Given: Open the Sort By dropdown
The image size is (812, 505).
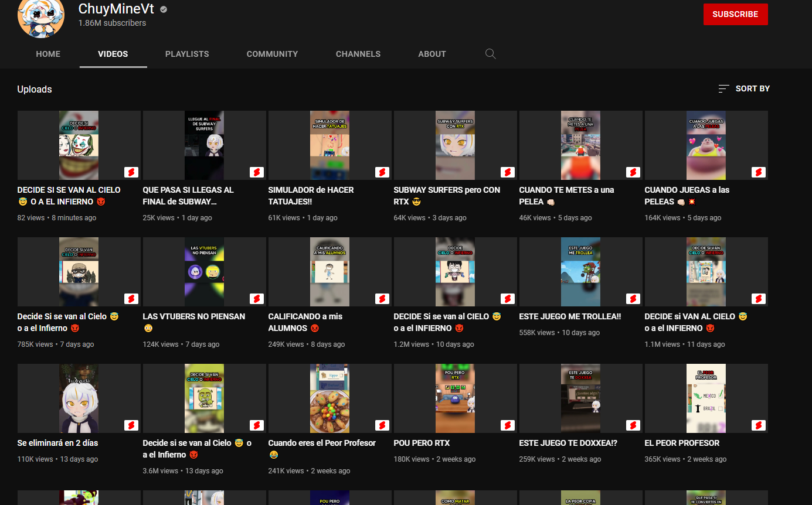Looking at the screenshot, I should point(744,88).
